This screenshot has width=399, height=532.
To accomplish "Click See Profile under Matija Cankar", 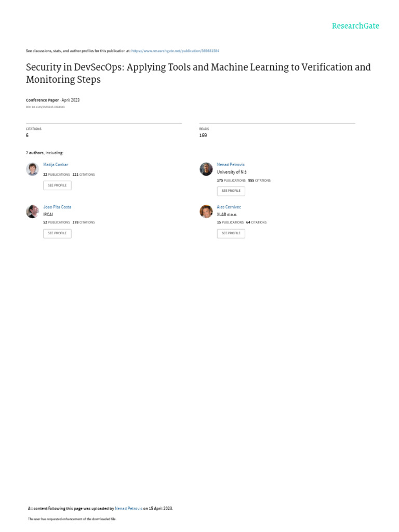I will pos(57,185).
